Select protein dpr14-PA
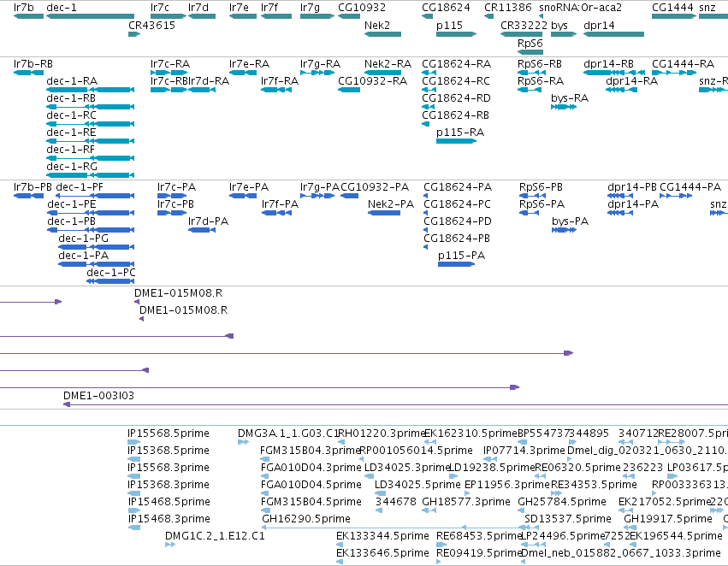This screenshot has width=728, height=566. (x=620, y=213)
